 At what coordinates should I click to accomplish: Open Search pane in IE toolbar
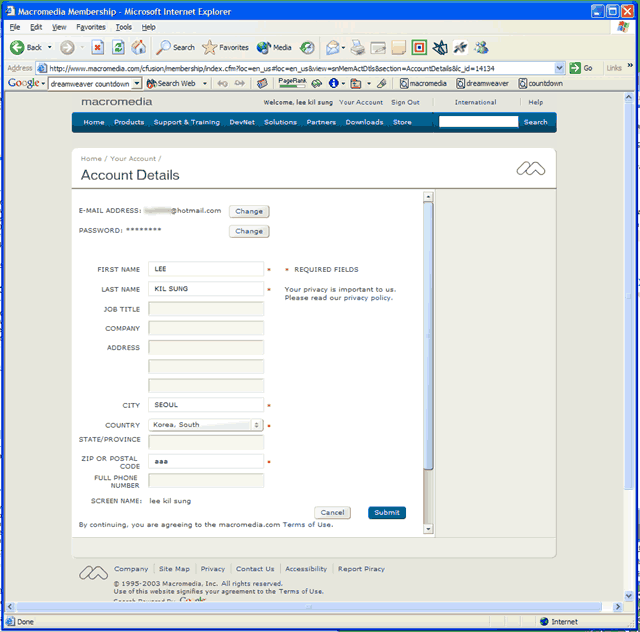coord(176,47)
